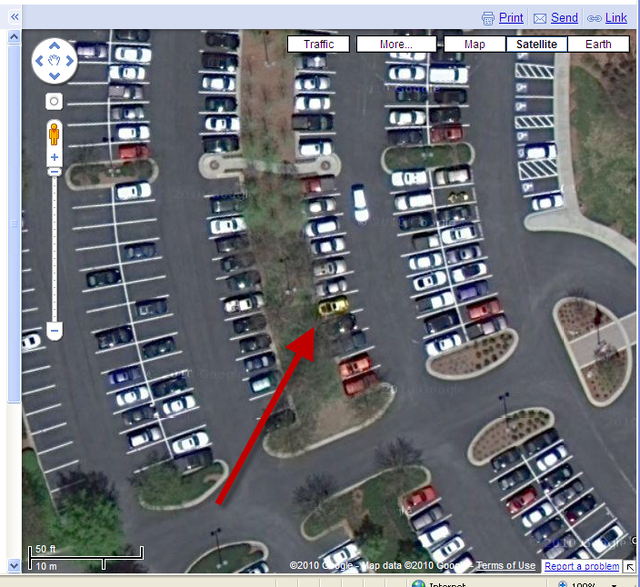This screenshot has height=587, width=640.
Task: Click the Send link
Action: [x=564, y=18]
